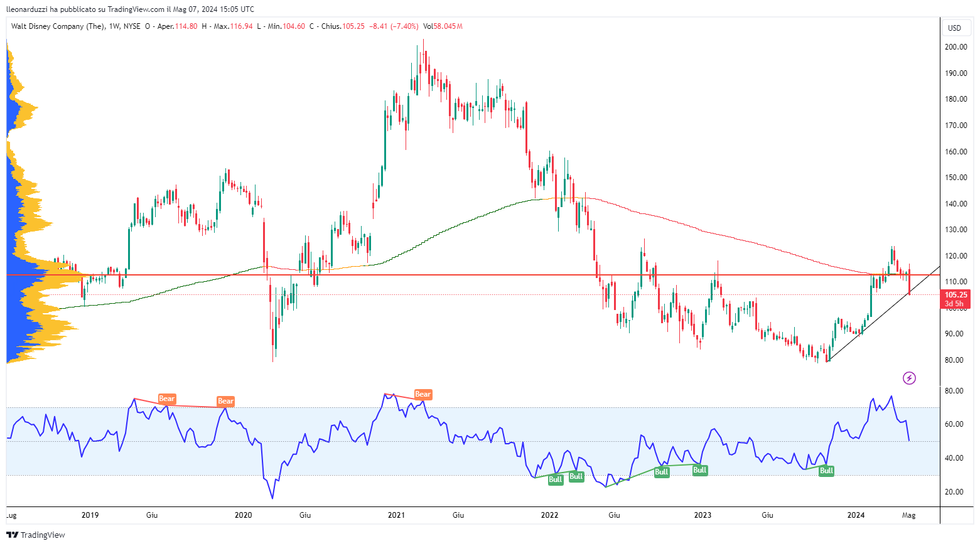Click the Bear label above early 2021 RSI peak

pos(423,395)
